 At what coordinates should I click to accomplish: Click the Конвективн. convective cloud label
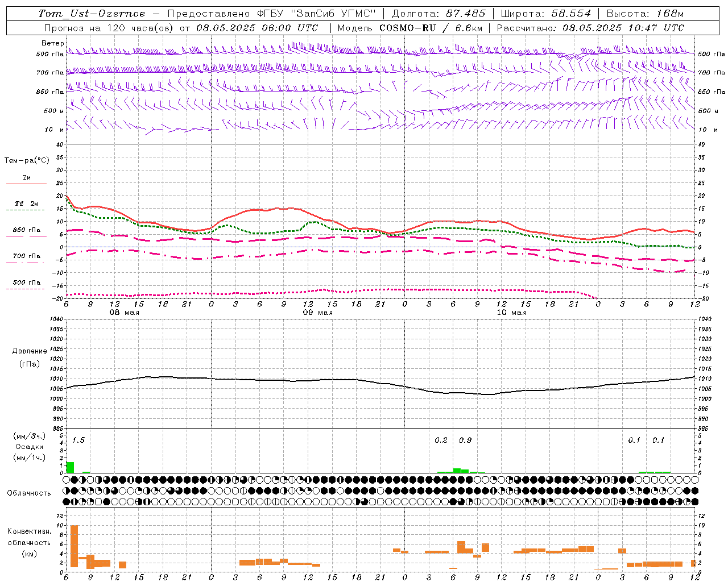tap(29, 531)
